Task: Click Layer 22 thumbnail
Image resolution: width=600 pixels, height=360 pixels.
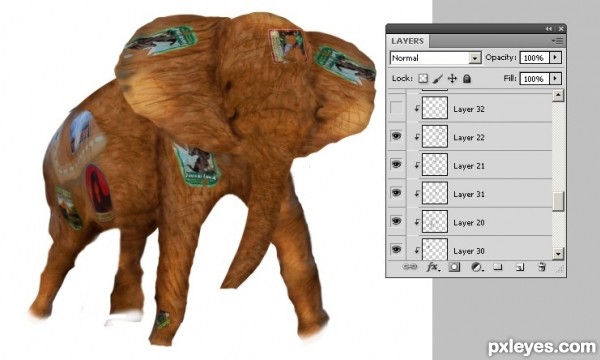Action: tap(435, 136)
